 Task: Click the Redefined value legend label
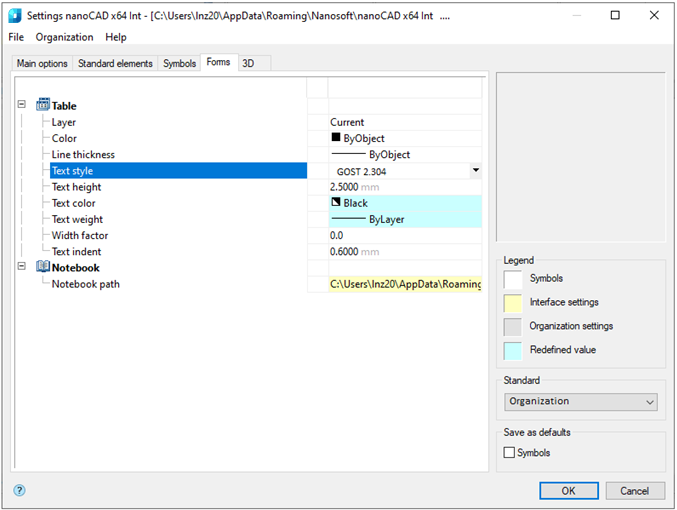click(563, 350)
